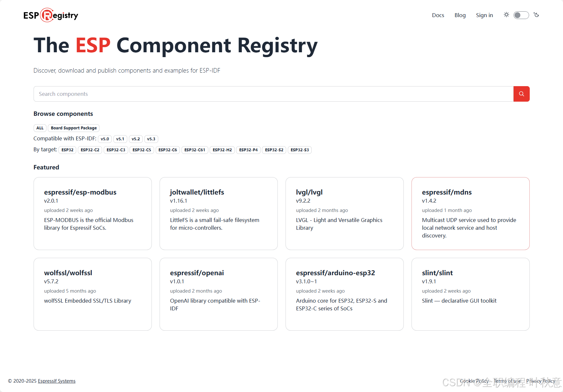Click the Featured heading
Image resolution: width=563 pixels, height=392 pixels.
[x=46, y=167]
